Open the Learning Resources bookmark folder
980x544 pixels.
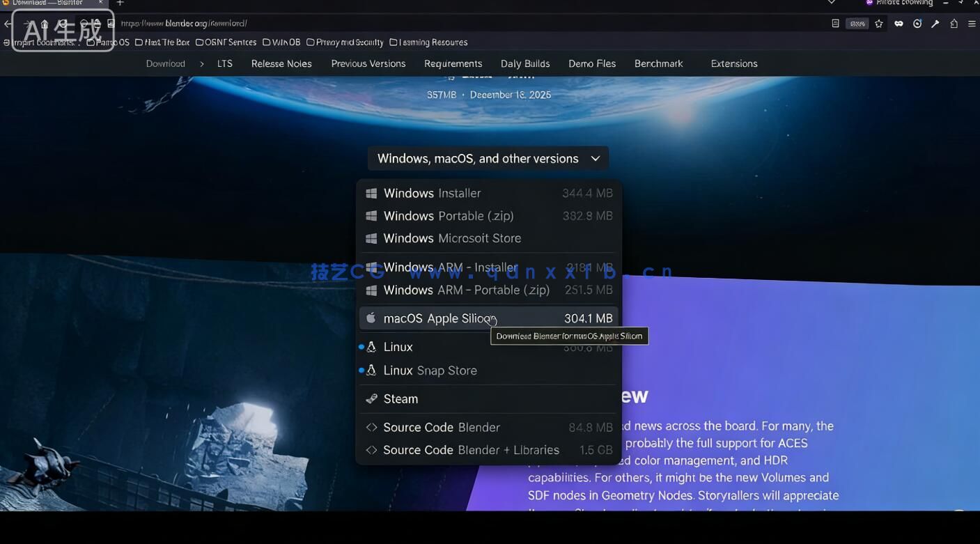click(428, 42)
